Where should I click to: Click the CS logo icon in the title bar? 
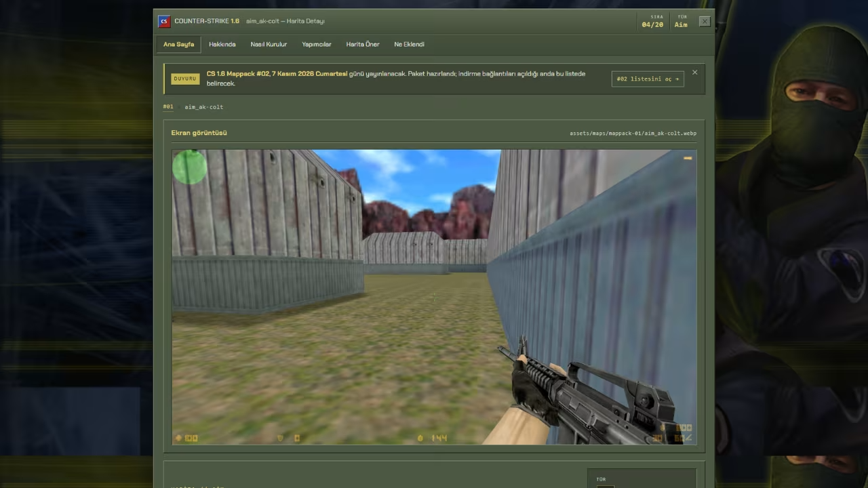(163, 21)
